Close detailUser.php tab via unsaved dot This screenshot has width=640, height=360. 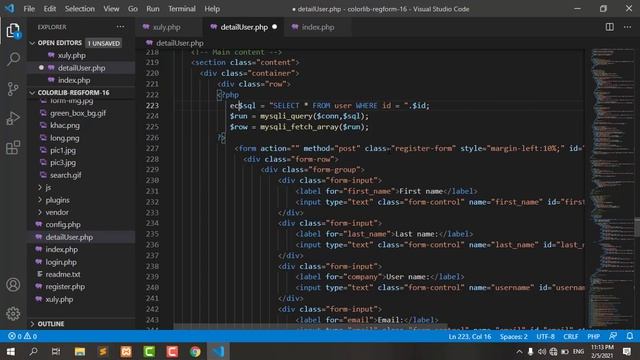click(274, 27)
